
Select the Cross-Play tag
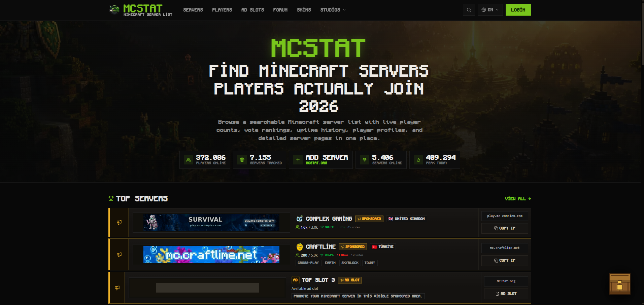point(308,263)
